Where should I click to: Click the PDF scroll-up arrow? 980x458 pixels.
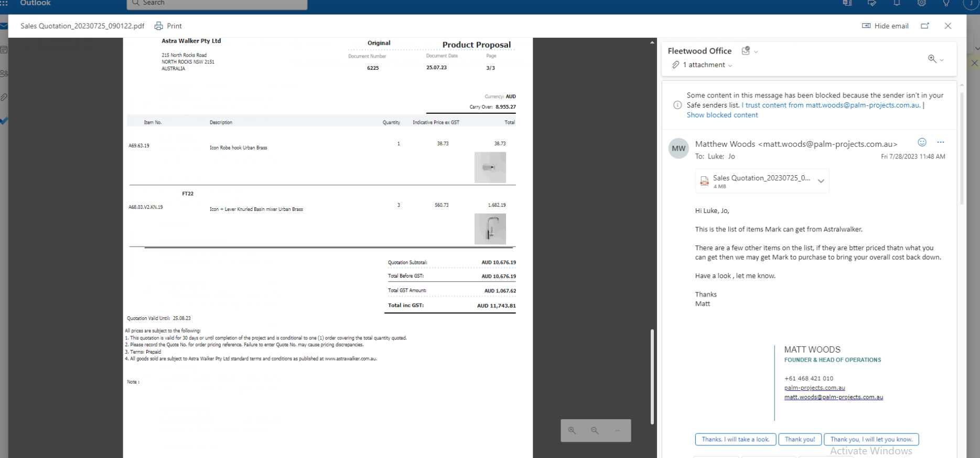pyautogui.click(x=652, y=42)
